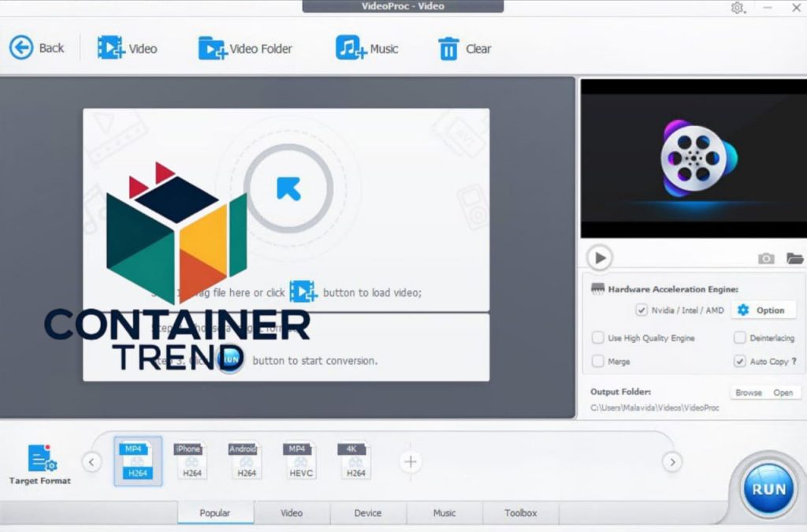The image size is (807, 532).
Task: Switch to the Popular tab
Action: pyautogui.click(x=215, y=512)
